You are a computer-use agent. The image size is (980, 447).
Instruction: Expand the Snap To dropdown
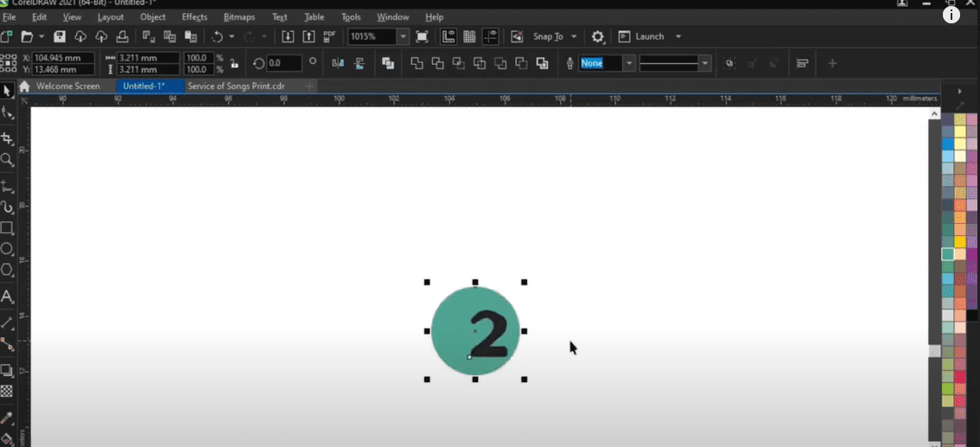tap(574, 36)
